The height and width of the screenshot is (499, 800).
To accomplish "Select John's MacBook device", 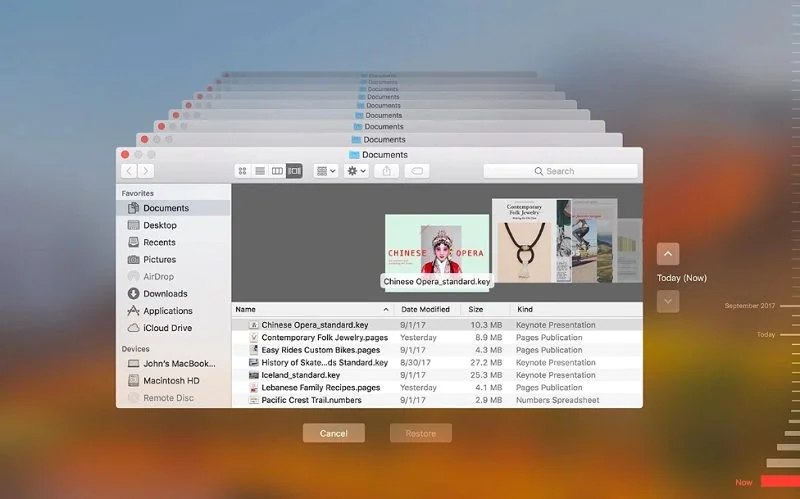I will [x=173, y=363].
